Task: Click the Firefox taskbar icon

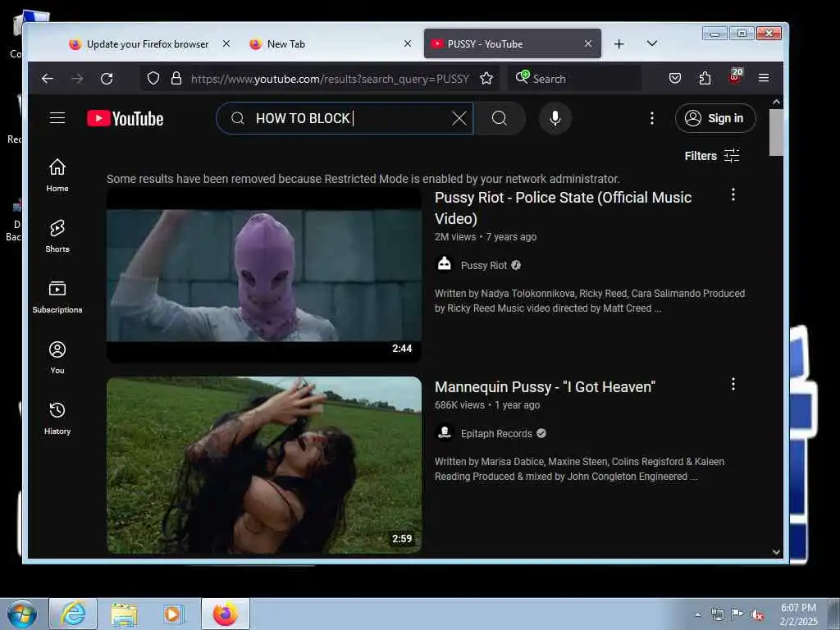Action: point(226,614)
